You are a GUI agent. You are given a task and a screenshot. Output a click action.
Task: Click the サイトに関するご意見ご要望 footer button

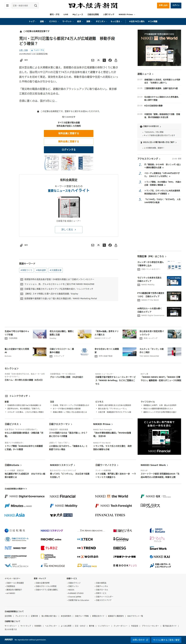click(166, 640)
